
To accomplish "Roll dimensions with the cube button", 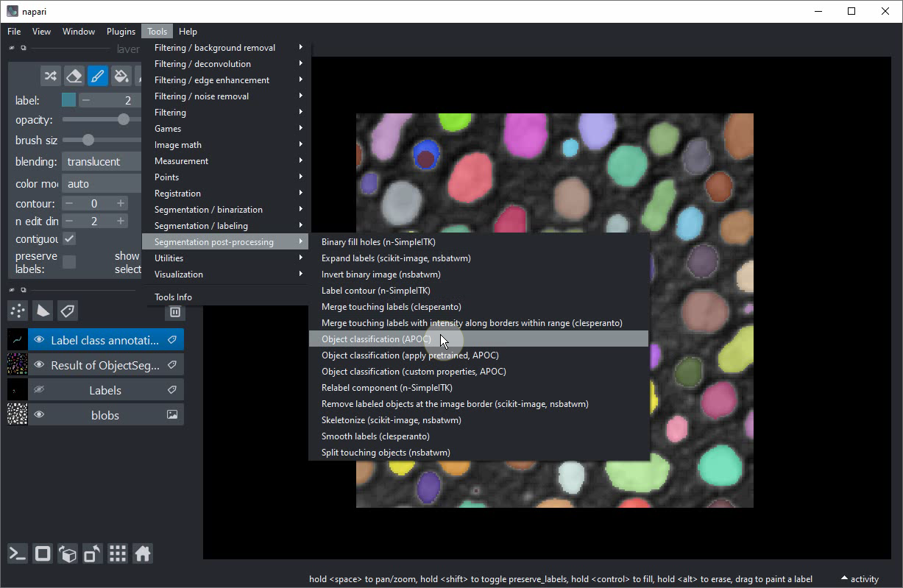I will pos(68,553).
